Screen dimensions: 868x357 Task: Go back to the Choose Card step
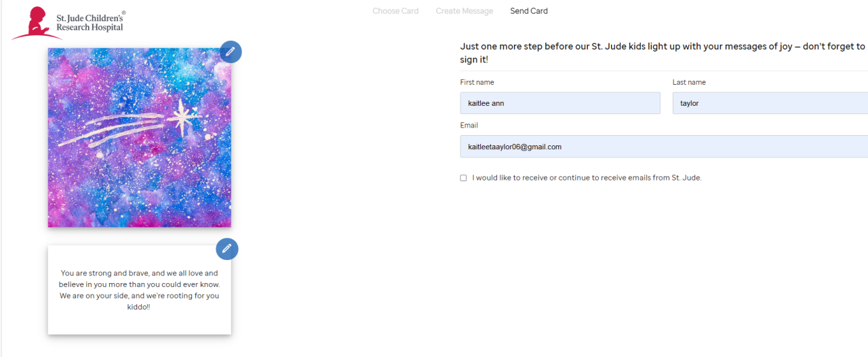click(x=395, y=11)
